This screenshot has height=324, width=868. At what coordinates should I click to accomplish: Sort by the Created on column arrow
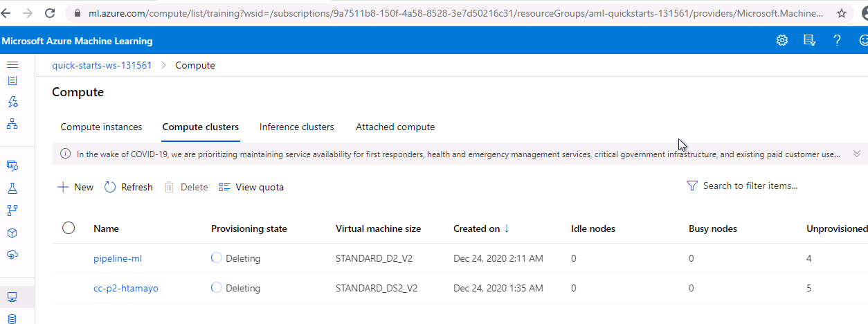pyautogui.click(x=507, y=228)
